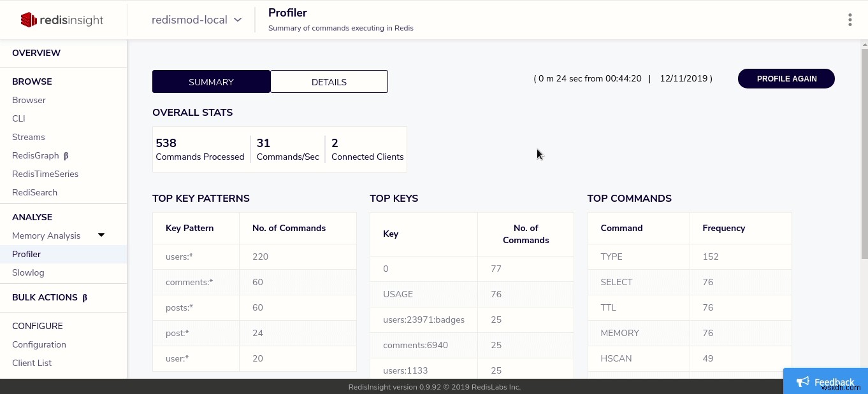
Task: Click the HSCAN command row
Action: (x=690, y=358)
